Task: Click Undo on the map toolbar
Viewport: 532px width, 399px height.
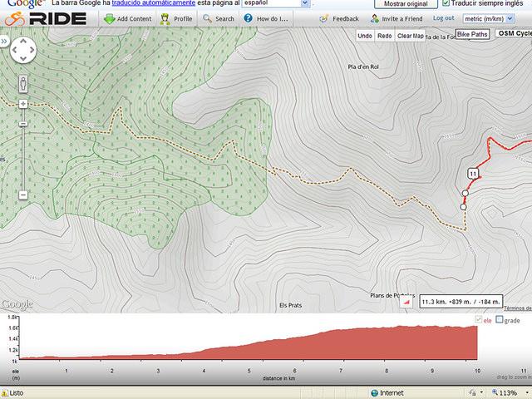Action: coord(365,36)
